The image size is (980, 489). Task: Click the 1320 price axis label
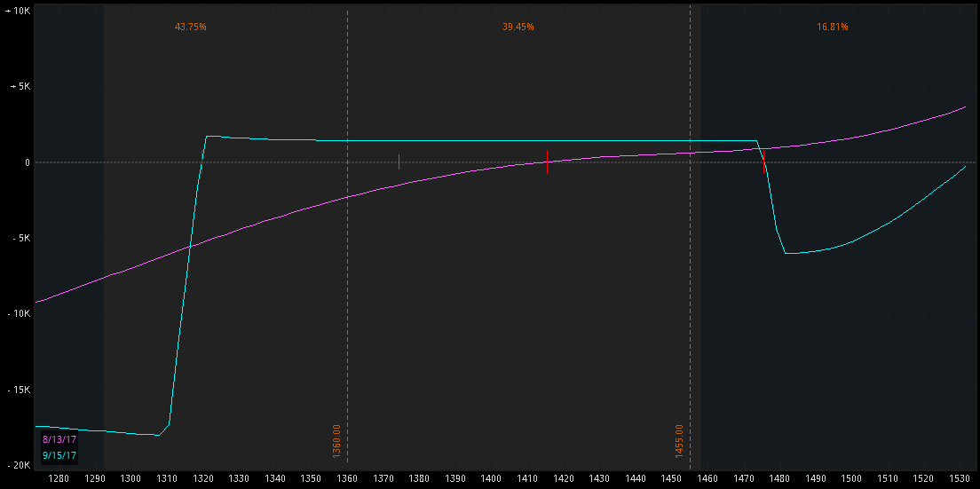pos(203,478)
